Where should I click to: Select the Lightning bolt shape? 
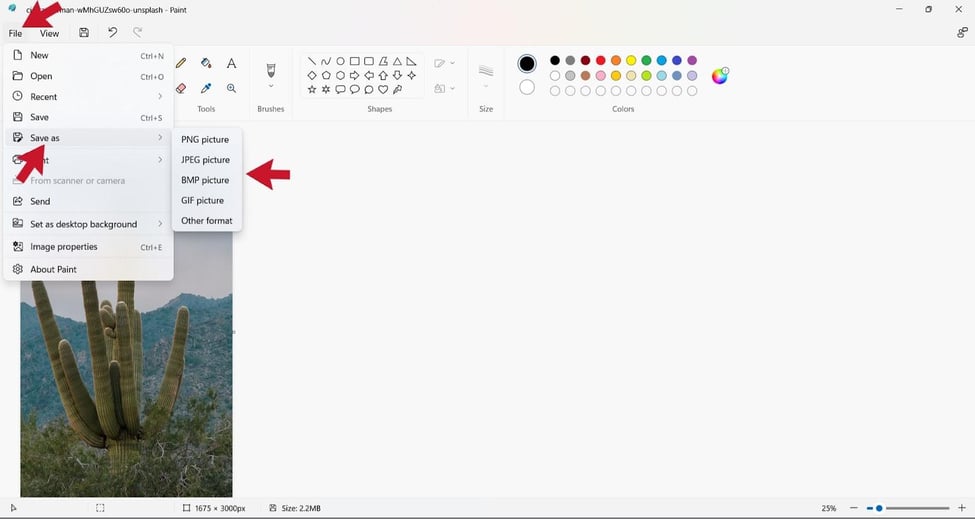point(397,90)
